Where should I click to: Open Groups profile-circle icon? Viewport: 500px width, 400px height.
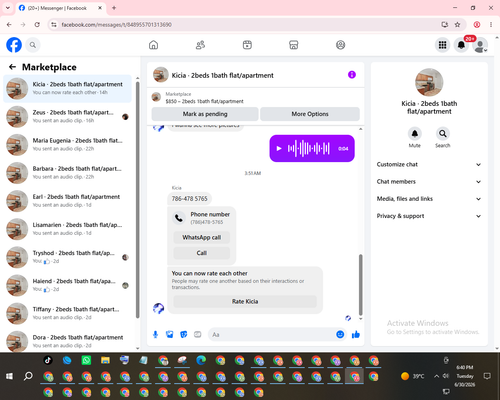click(340, 45)
